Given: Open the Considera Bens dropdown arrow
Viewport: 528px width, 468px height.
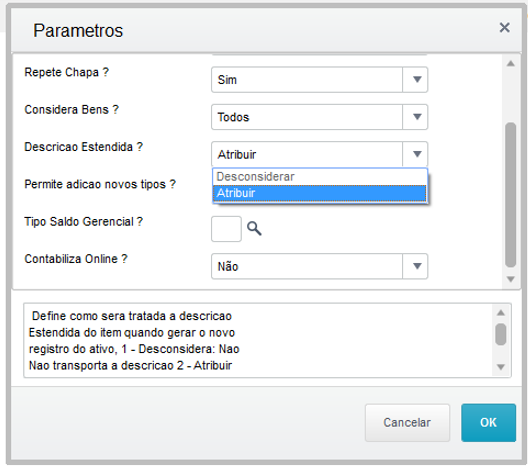Looking at the screenshot, I should [417, 117].
